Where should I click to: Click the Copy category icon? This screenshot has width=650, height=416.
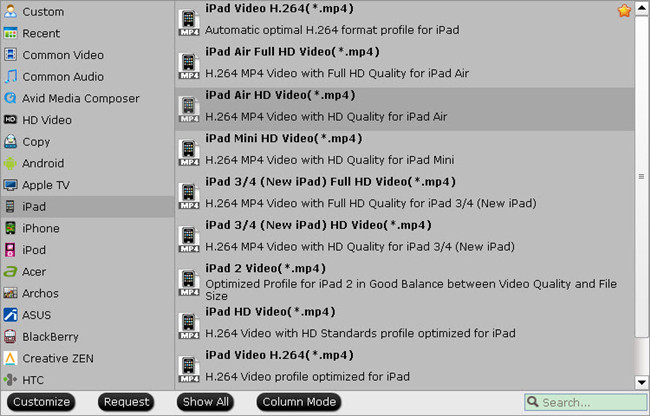[10, 141]
